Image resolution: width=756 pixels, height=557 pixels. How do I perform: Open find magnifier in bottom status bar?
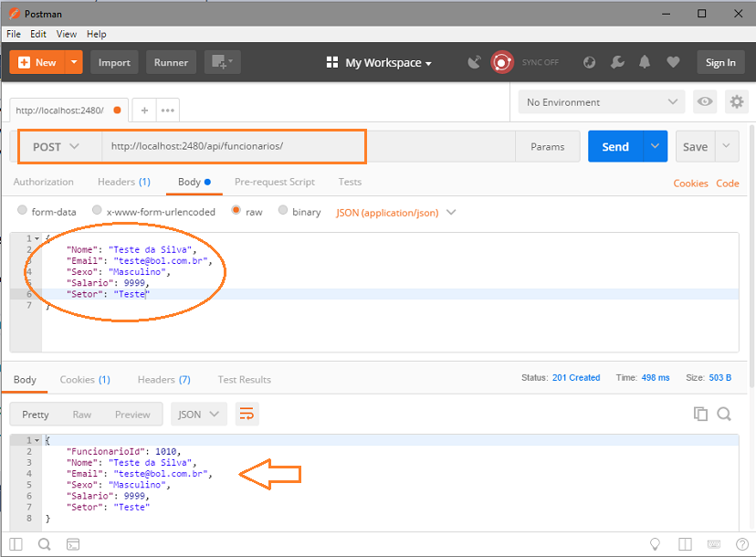pos(45,544)
